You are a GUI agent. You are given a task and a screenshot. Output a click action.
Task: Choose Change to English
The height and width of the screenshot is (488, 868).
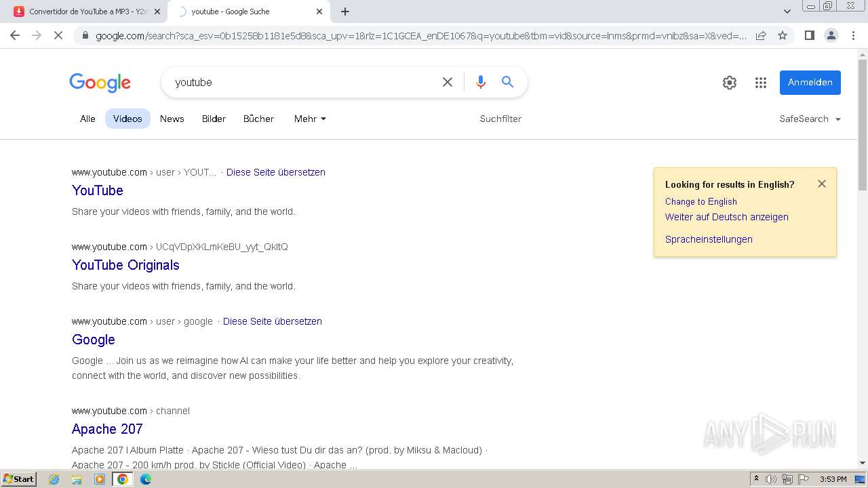tap(701, 201)
